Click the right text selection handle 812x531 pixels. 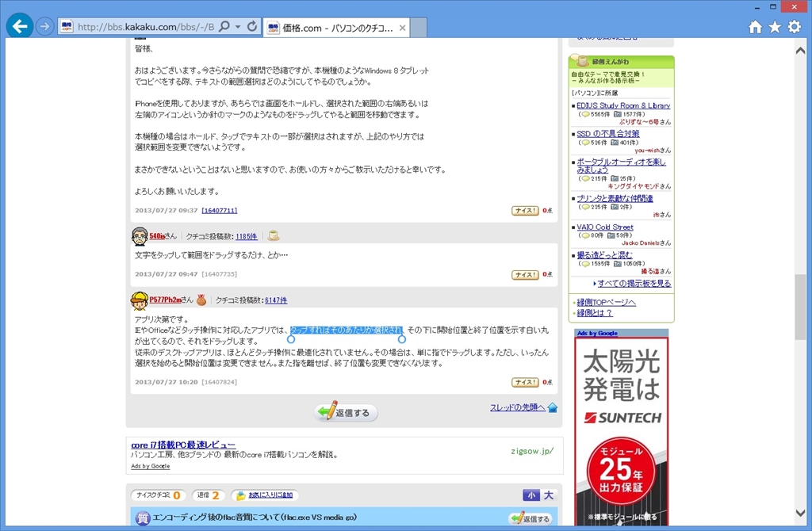coord(401,339)
